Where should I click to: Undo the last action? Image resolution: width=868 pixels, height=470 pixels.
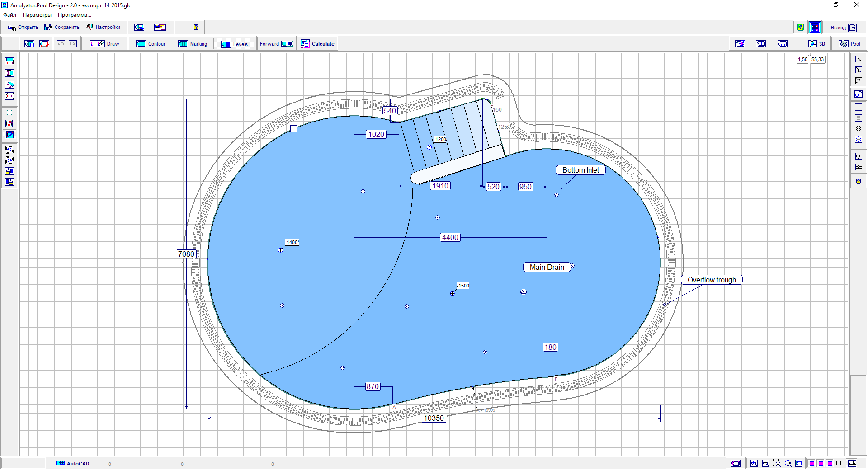[x=61, y=44]
